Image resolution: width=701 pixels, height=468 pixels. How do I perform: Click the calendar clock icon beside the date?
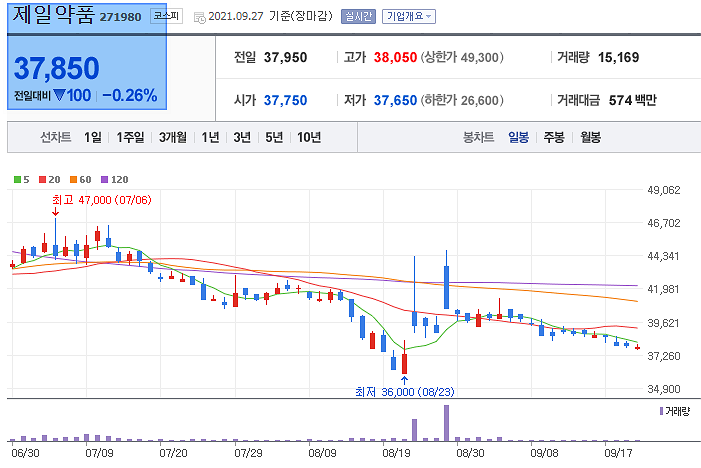(x=199, y=17)
